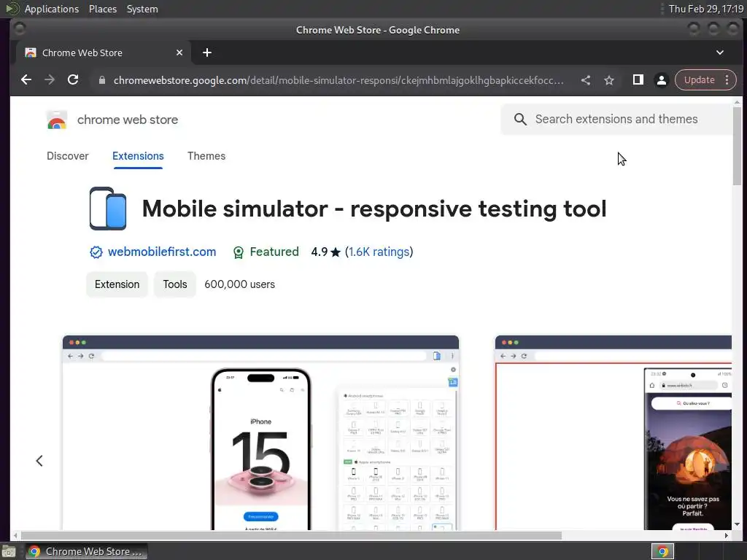
Task: Click the Tools category chip
Action: [175, 284]
